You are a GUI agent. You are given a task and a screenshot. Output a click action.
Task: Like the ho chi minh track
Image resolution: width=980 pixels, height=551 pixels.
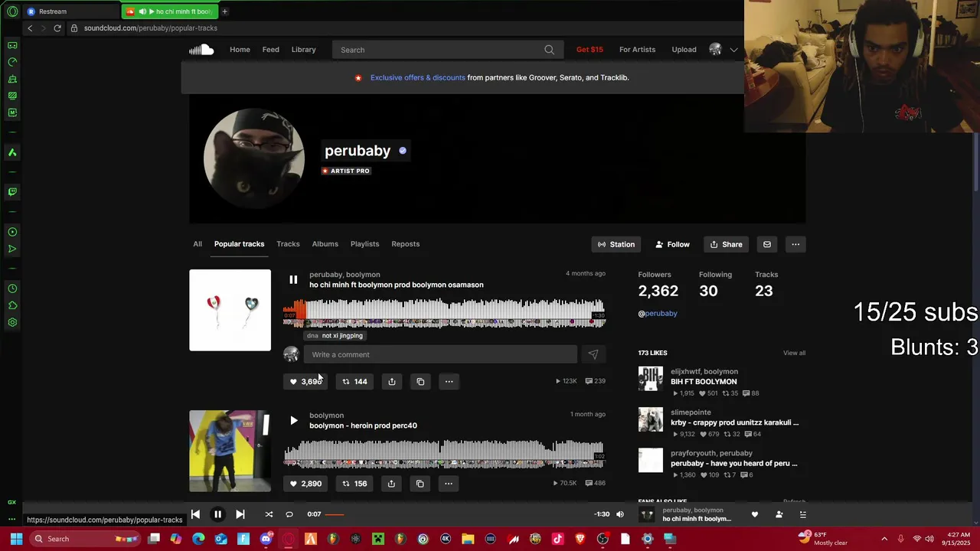pos(305,381)
